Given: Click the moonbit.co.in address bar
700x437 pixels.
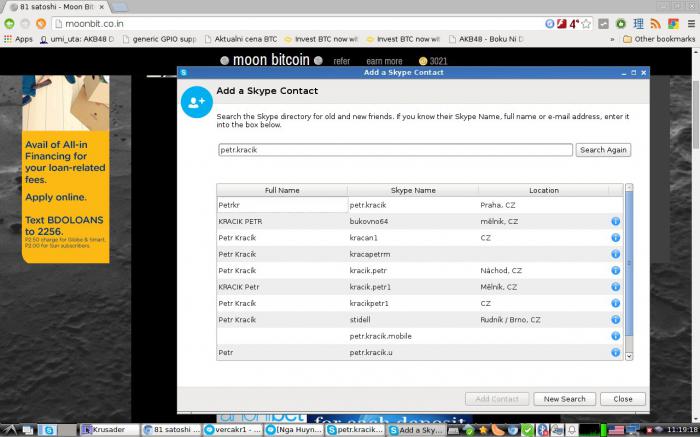Looking at the screenshot, I should coord(299,24).
